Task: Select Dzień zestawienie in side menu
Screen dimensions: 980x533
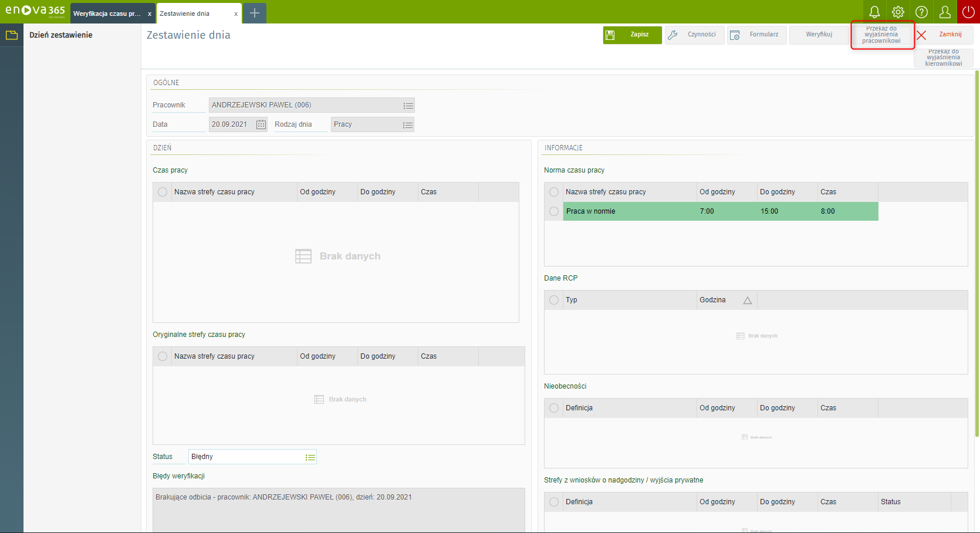Action: 61,35
